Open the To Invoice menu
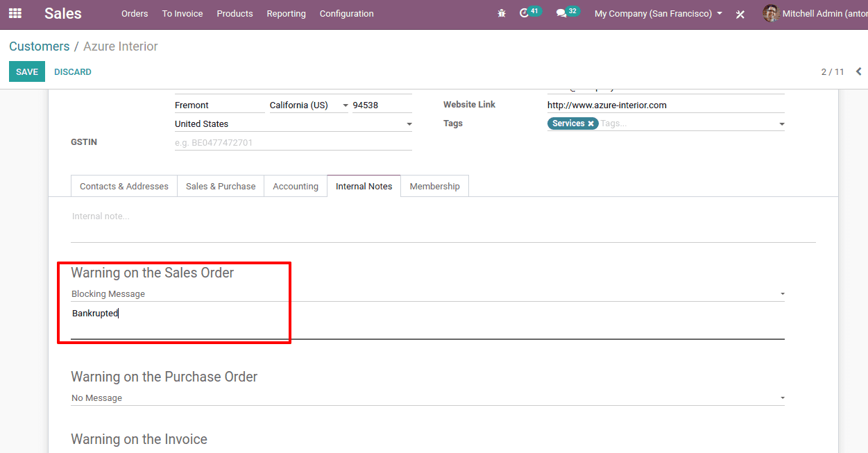Image resolution: width=868 pixels, height=453 pixels. [182, 13]
